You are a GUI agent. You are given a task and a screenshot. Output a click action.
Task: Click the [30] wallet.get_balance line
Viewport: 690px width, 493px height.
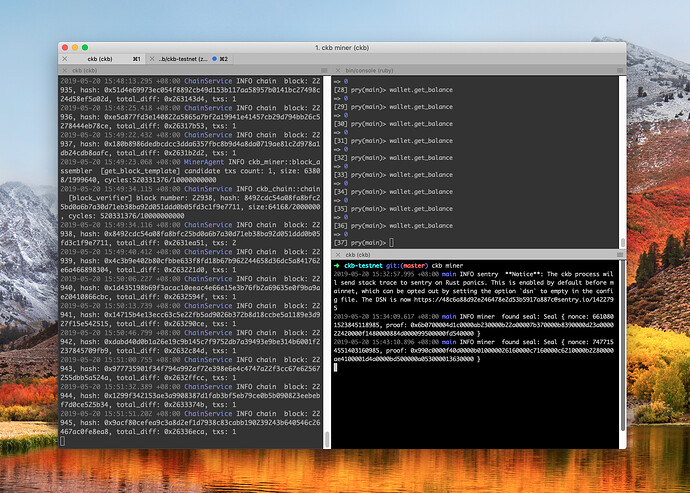coord(393,124)
